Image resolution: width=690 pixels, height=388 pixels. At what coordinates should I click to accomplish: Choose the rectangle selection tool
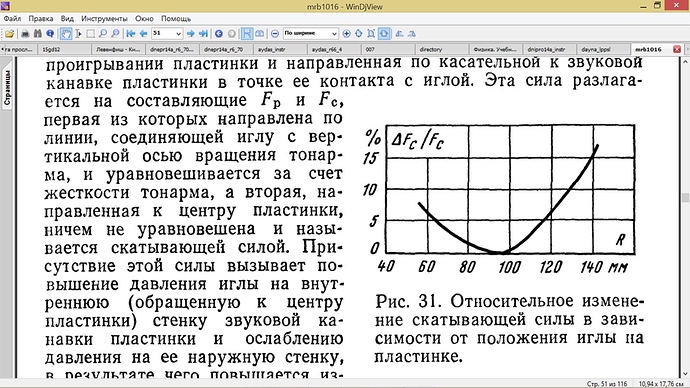(91, 33)
